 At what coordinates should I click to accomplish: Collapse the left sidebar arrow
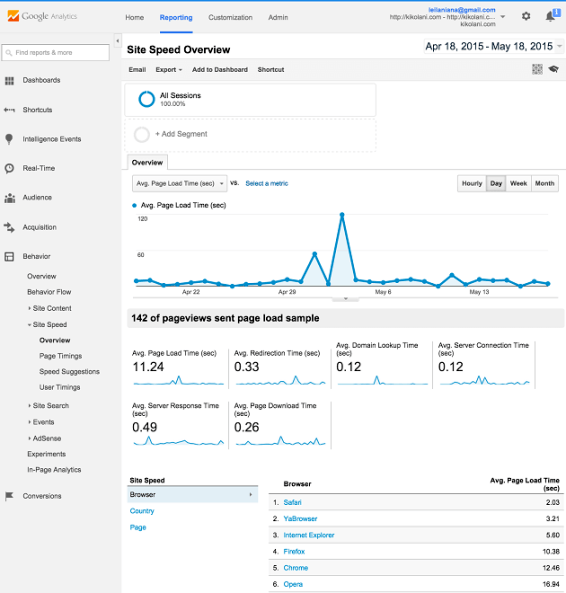[x=118, y=40]
